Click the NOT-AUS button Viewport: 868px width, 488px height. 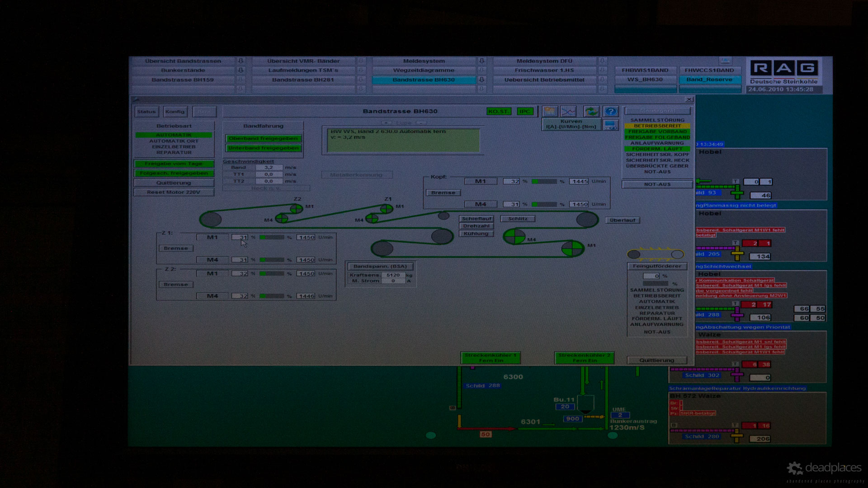pos(657,184)
